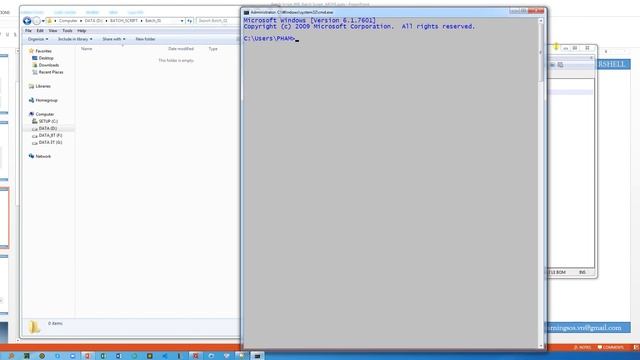640x360 pixels.
Task: Open Desktop in the navigation pane
Action: (x=46, y=58)
